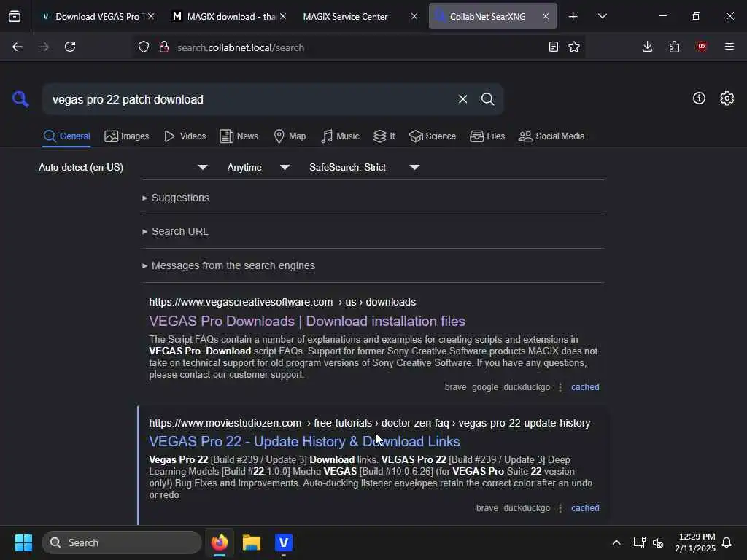Image resolution: width=747 pixels, height=560 pixels.
Task: Open the VEGAS app taskbar icon
Action: click(x=284, y=542)
